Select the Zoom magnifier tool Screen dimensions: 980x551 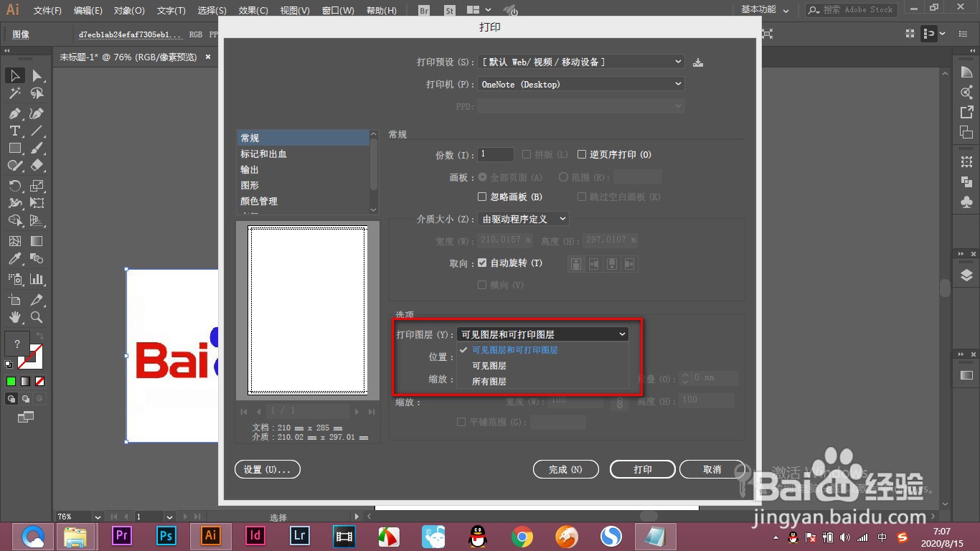[x=37, y=316]
